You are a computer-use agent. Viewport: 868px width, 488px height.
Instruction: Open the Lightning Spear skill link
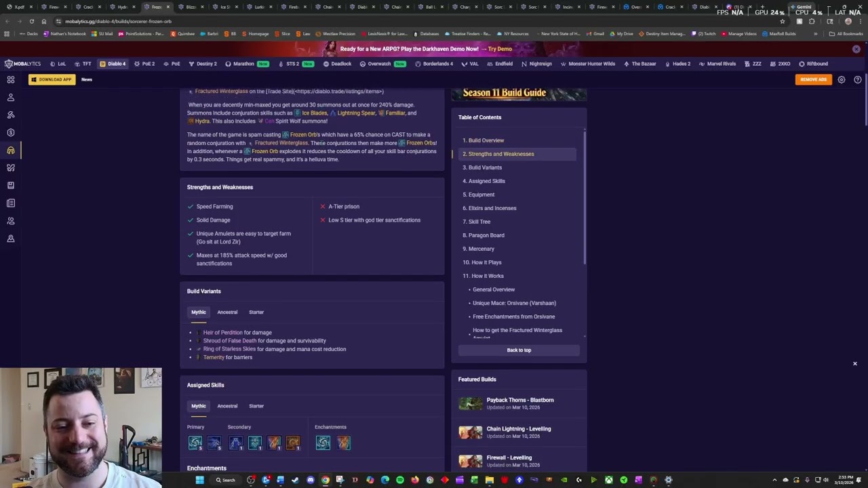[356, 113]
